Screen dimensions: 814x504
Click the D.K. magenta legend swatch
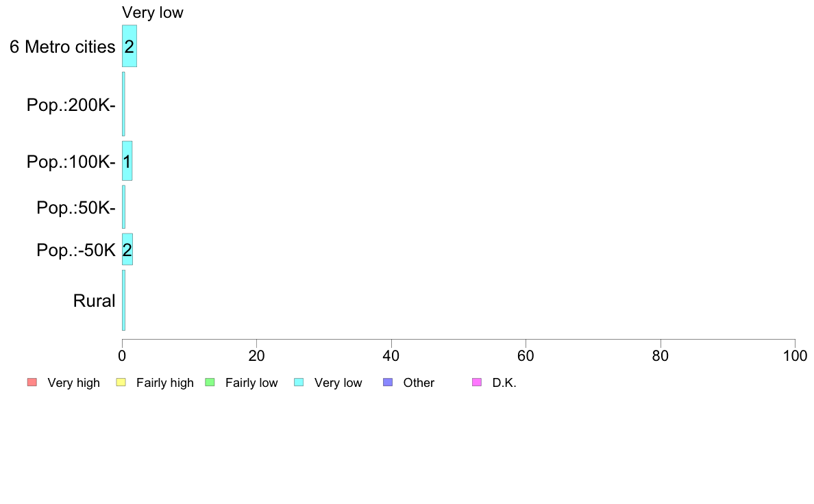click(477, 383)
